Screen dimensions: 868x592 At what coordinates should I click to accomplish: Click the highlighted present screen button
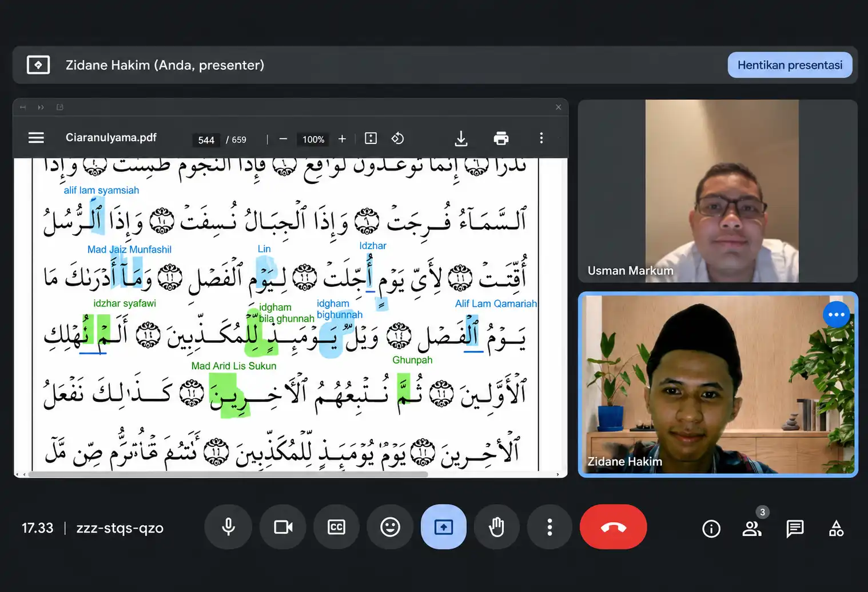(444, 527)
